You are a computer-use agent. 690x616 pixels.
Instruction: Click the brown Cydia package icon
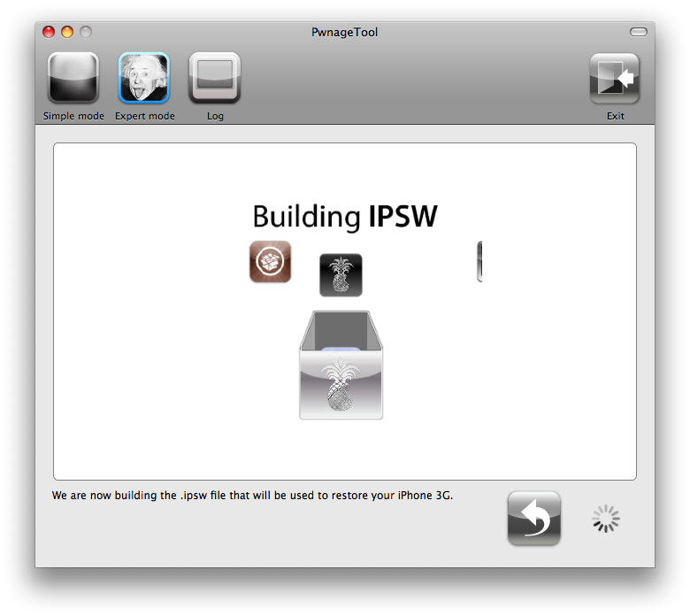click(270, 262)
